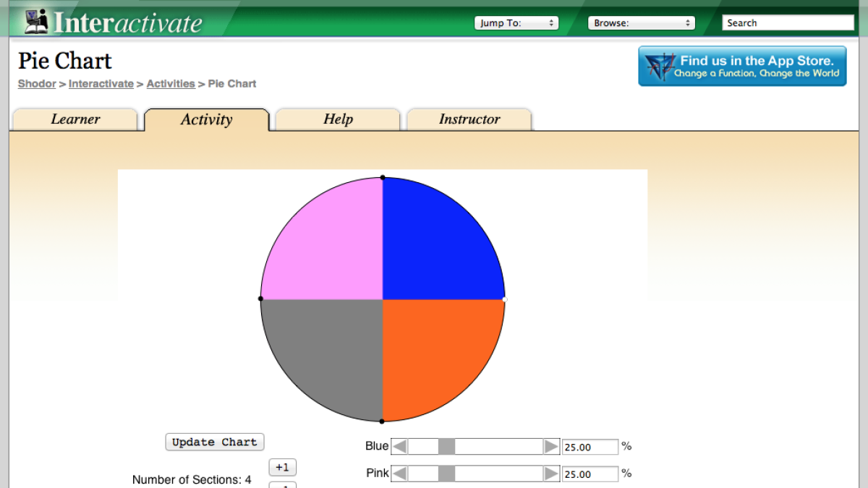The image size is (868, 488).
Task: Select the bottom handle on the pie chart
Action: tap(382, 420)
